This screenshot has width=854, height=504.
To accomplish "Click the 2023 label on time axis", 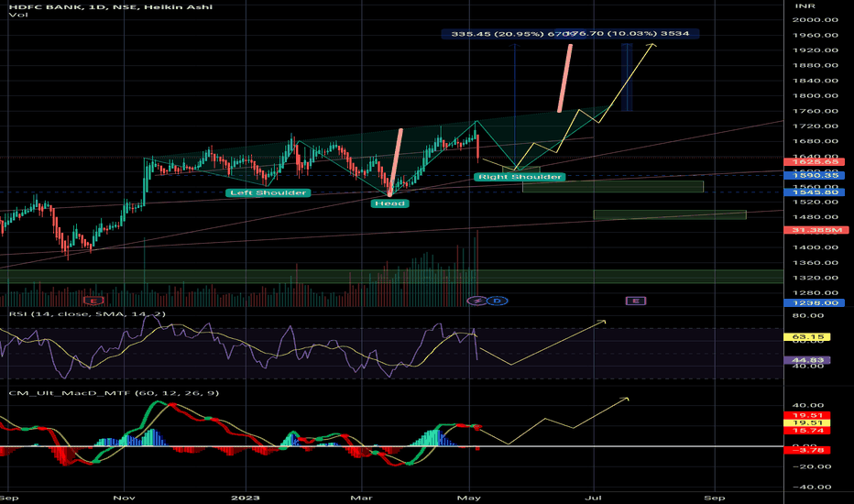I will (x=246, y=498).
